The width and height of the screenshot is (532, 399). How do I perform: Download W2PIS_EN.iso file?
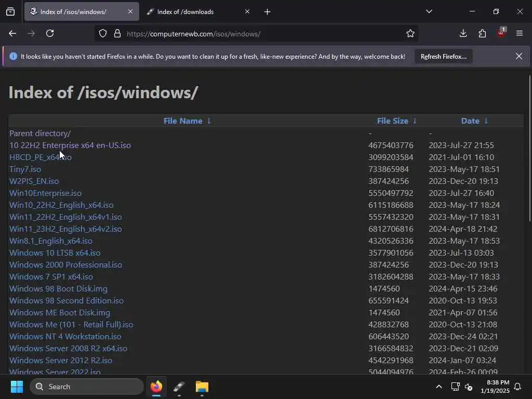pyautogui.click(x=34, y=181)
